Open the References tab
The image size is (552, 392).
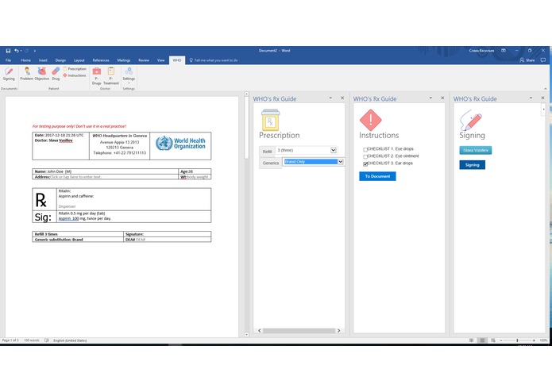click(101, 60)
